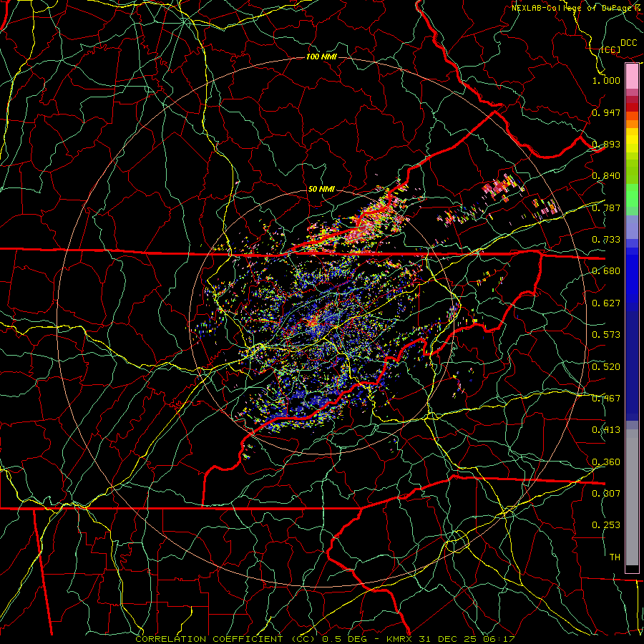Viewport: 644px width, 644px height.
Task: Select the 0.680 scale value
Action: click(606, 271)
